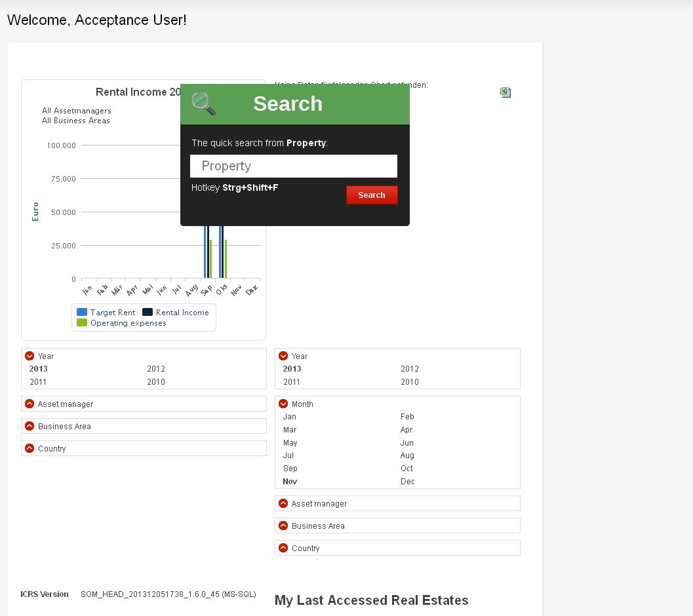Viewport: 693px width, 616px height.
Task: Collapse the Month filter panel
Action: [x=283, y=404]
